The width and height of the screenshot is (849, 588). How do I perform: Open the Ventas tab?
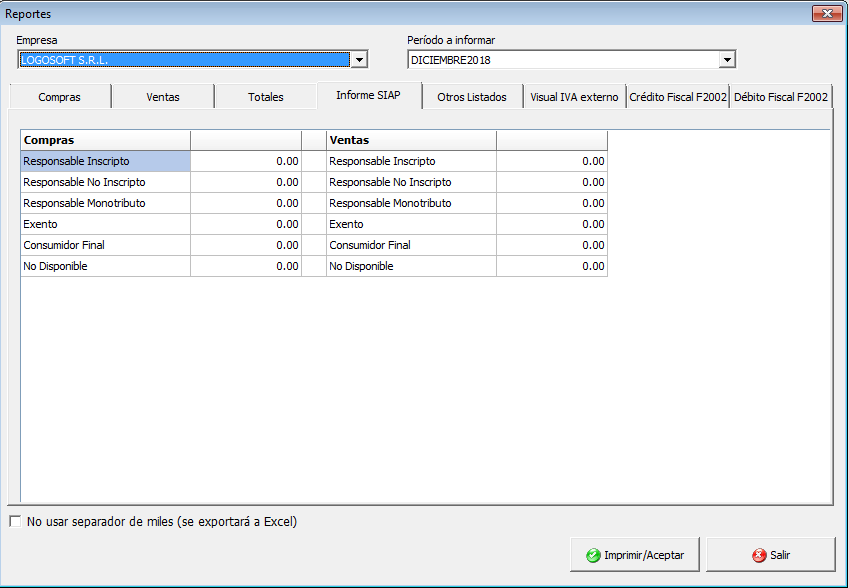163,97
